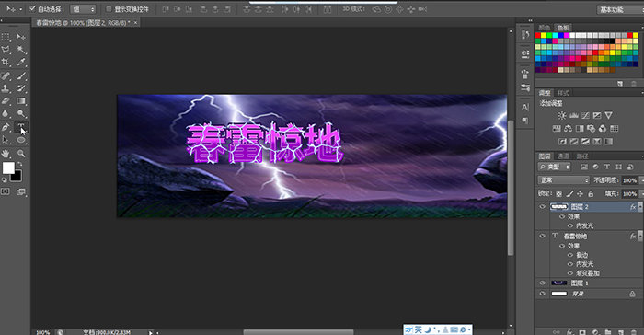The image size is (644, 335).
Task: Collapse effects of 图层 2 layer
Action: (x=639, y=206)
